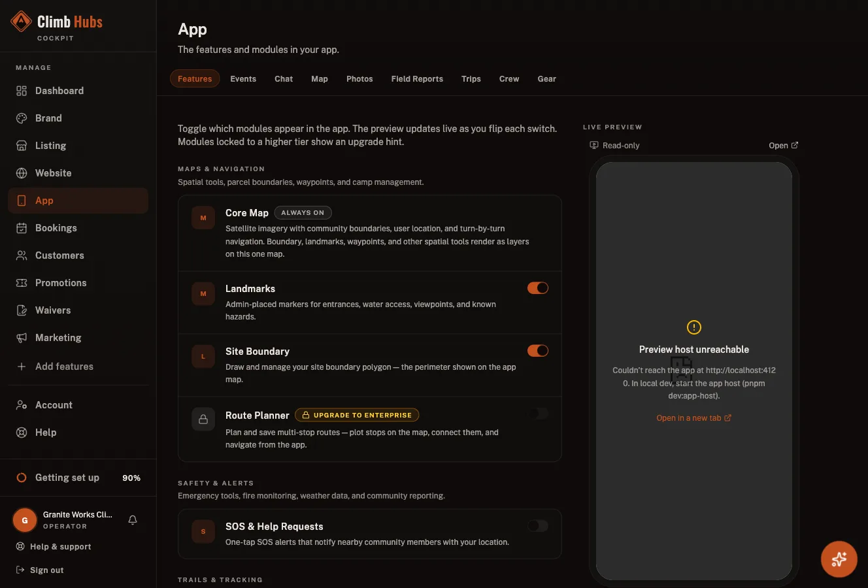Select the Gear tab
The height and width of the screenshot is (588, 868).
point(547,79)
